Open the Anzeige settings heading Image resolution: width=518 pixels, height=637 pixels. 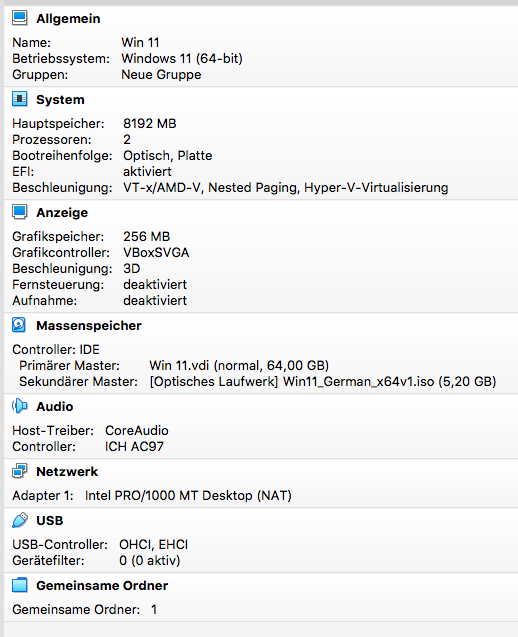click(62, 212)
